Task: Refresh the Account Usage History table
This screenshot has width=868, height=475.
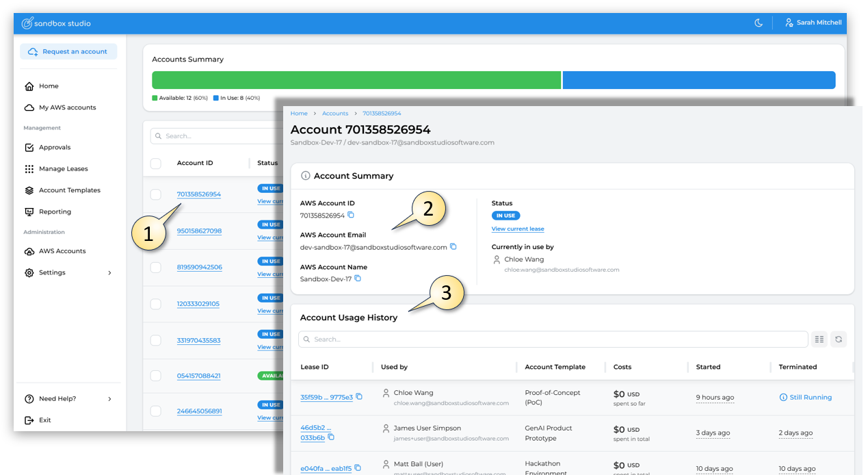Action: click(839, 339)
